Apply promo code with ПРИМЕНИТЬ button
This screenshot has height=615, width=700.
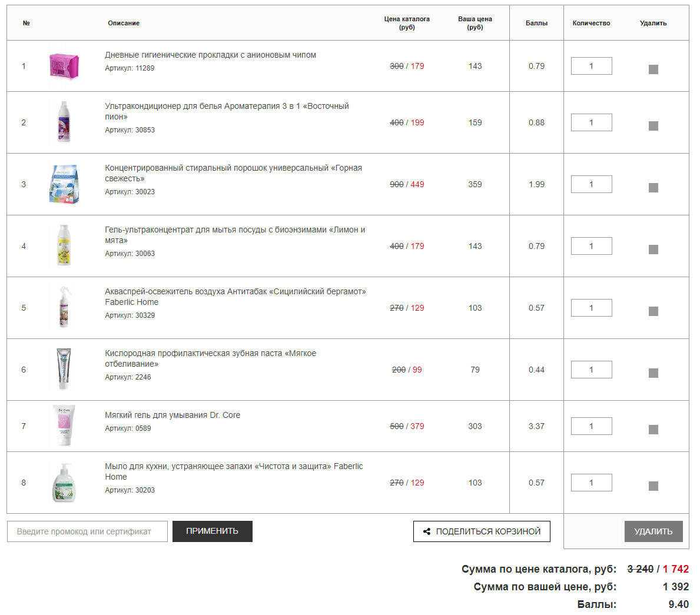point(212,531)
